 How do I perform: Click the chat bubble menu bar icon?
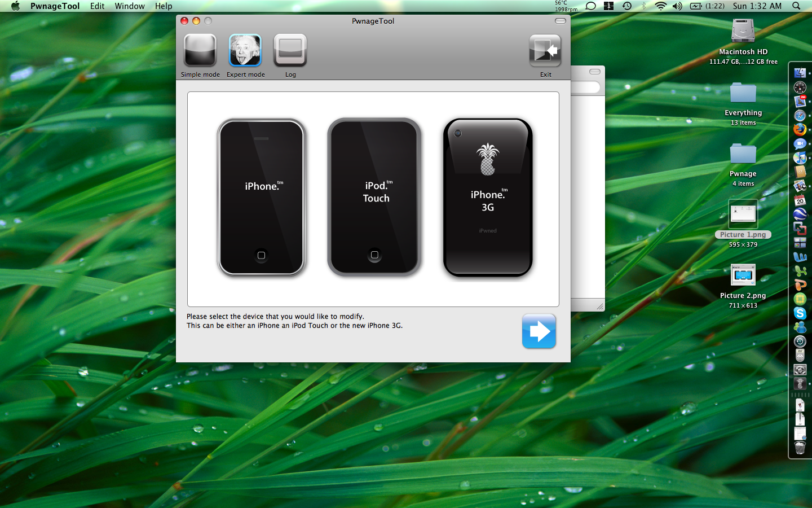pyautogui.click(x=591, y=6)
